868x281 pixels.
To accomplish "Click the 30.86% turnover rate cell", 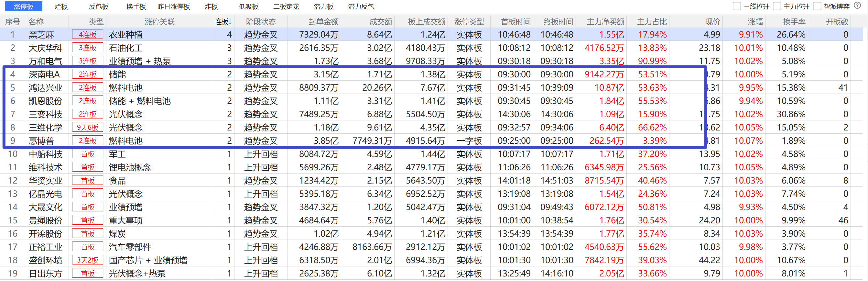I will [791, 114].
